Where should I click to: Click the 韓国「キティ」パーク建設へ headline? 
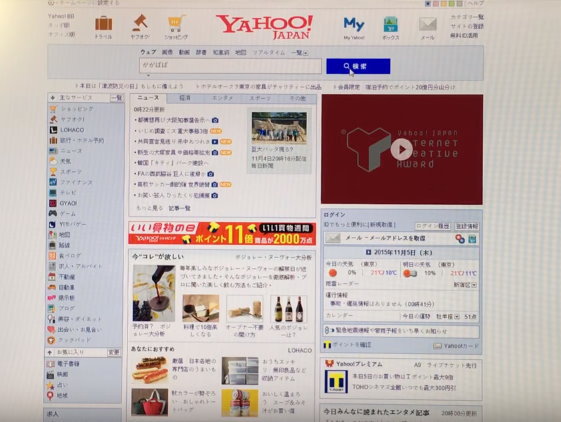point(173,163)
